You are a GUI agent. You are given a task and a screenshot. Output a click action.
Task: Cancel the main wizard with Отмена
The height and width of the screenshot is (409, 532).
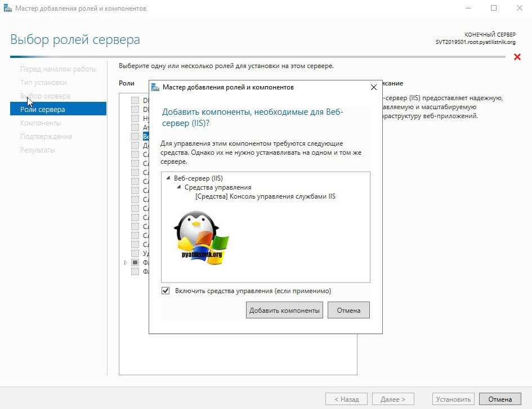[x=500, y=399]
